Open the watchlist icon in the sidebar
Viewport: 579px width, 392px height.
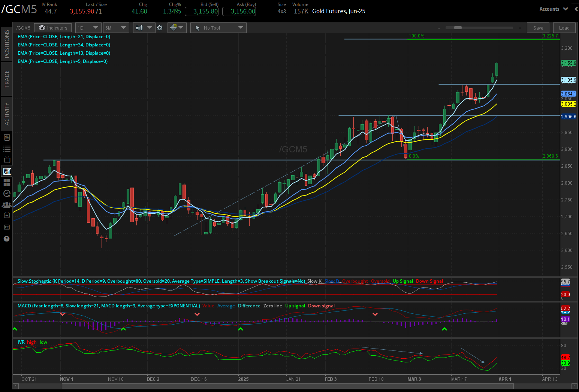[6, 148]
